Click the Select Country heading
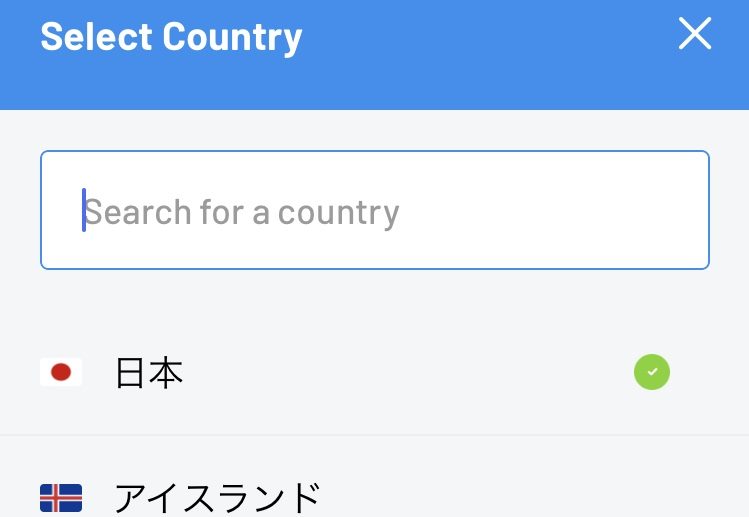Viewport: 749px width, 517px height. point(171,37)
